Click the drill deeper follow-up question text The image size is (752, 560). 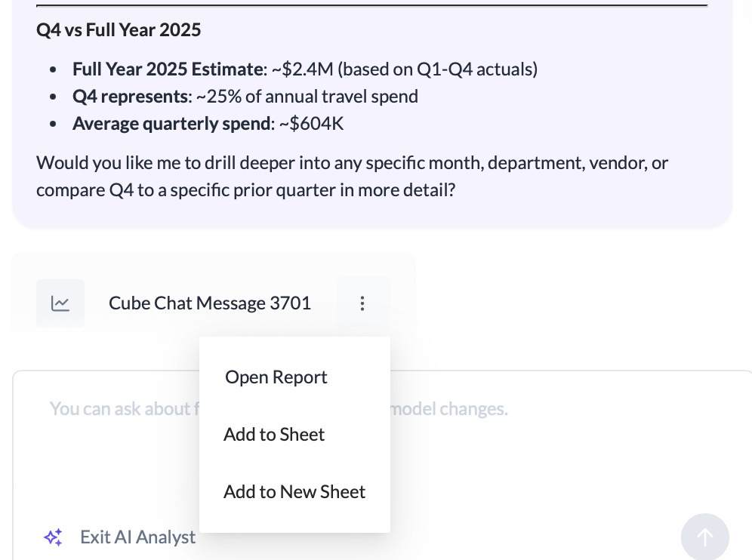tap(352, 176)
